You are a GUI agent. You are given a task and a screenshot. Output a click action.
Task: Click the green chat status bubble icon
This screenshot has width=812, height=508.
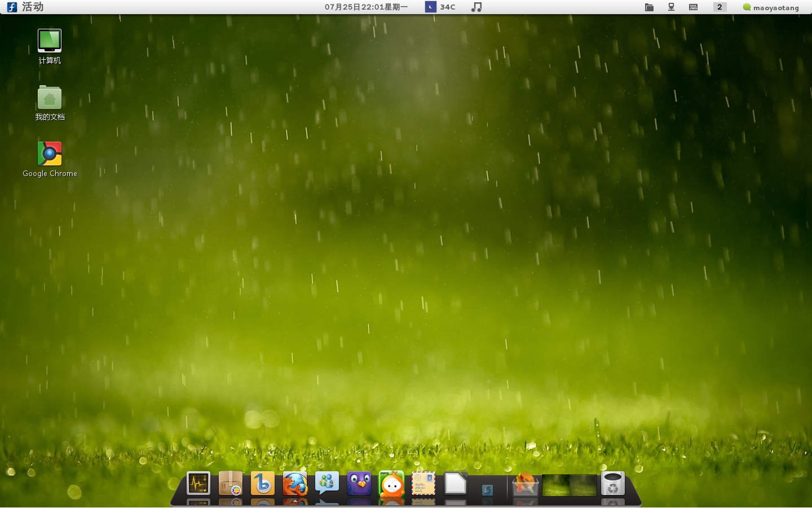point(747,7)
